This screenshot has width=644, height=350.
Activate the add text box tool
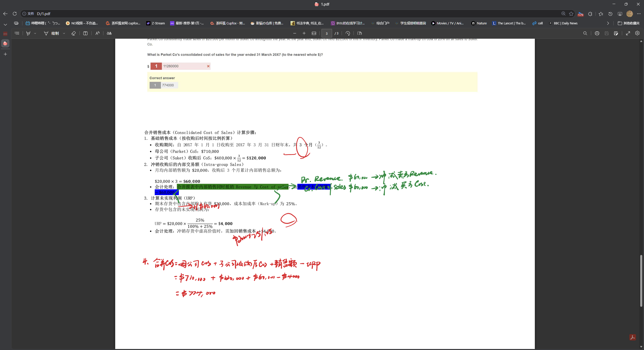[85, 33]
